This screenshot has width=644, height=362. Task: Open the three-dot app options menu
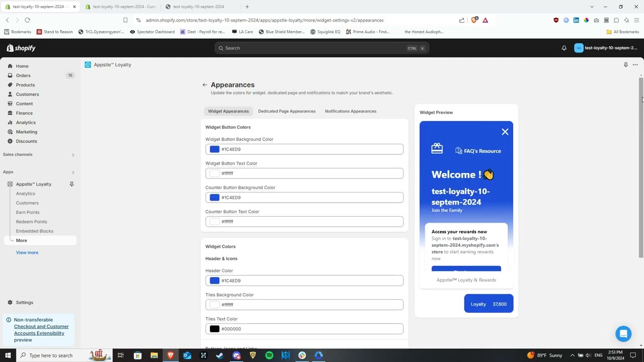[x=635, y=65]
